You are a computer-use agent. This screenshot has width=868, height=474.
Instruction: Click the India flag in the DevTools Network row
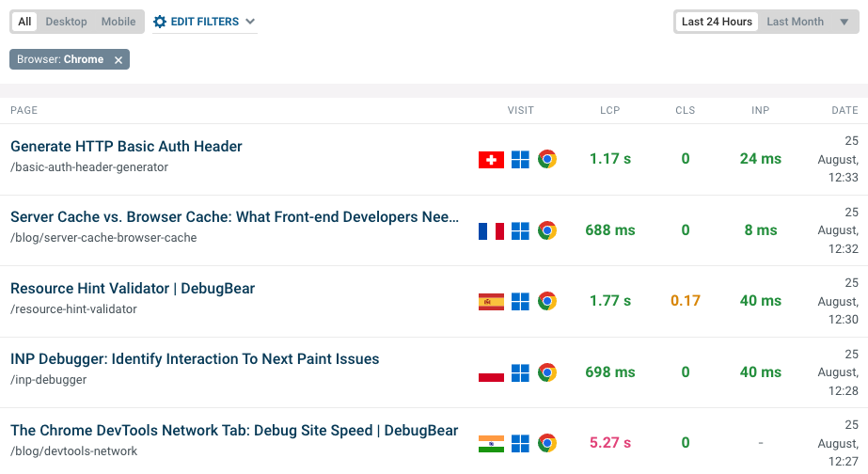click(491, 444)
